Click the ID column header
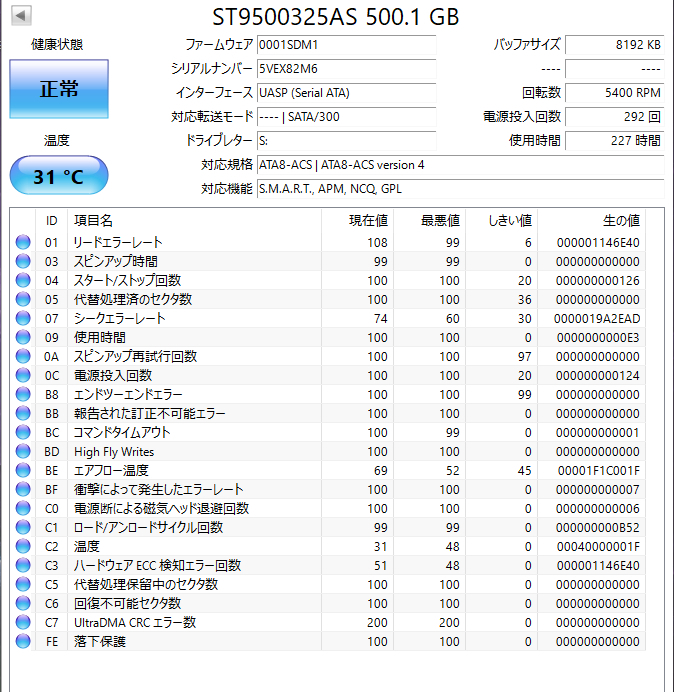 [52, 220]
